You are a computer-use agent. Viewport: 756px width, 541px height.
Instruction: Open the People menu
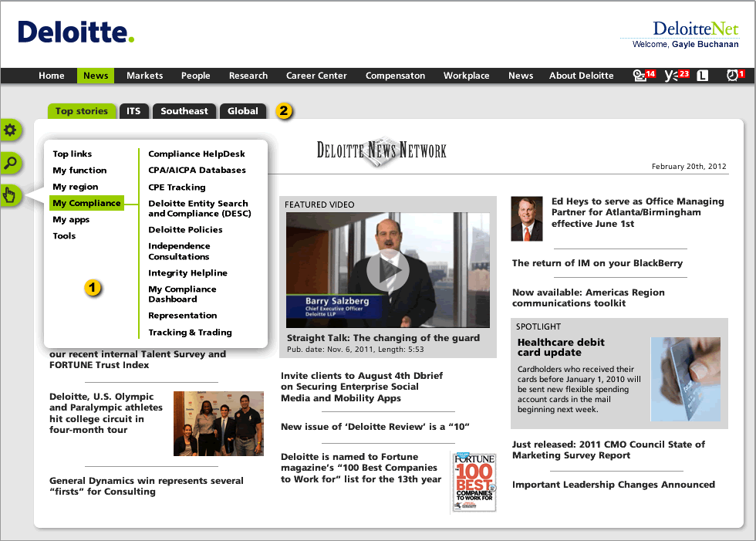195,76
